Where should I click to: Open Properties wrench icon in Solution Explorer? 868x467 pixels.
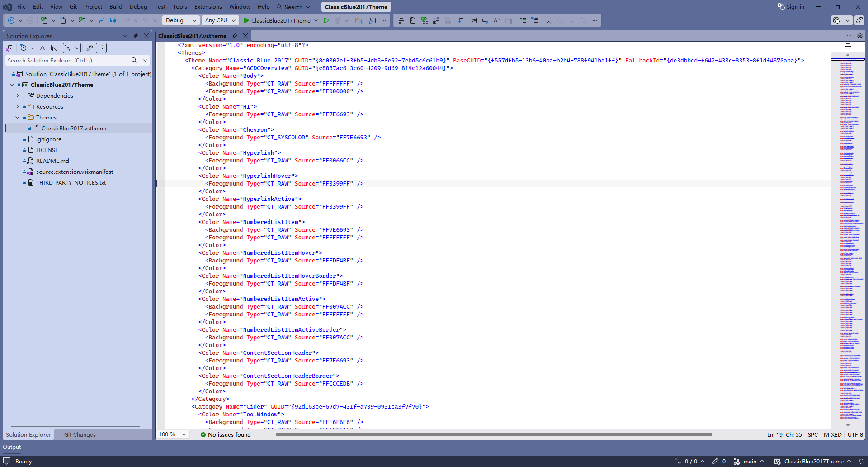pos(90,48)
